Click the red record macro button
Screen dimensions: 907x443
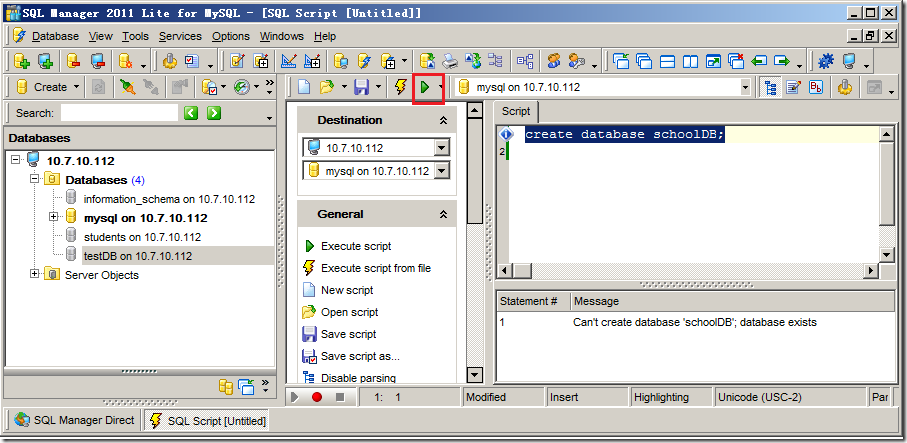point(317,397)
